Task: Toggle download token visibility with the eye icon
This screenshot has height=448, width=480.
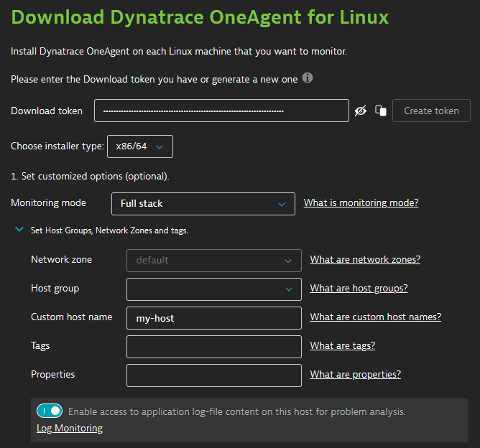Action: pos(361,111)
